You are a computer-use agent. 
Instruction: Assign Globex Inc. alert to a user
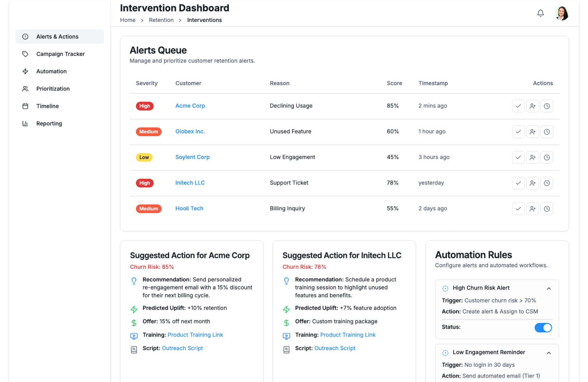pyautogui.click(x=532, y=132)
